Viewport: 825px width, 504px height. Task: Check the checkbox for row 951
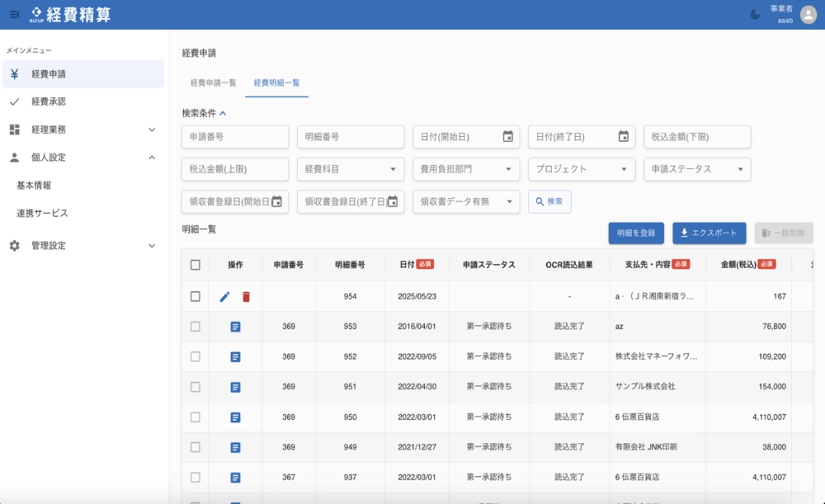[x=196, y=387]
